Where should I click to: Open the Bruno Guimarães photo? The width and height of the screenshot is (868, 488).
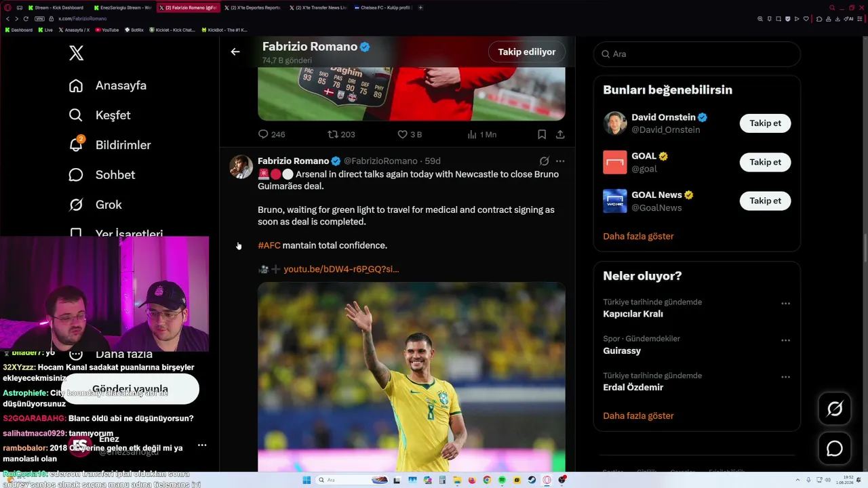click(411, 377)
